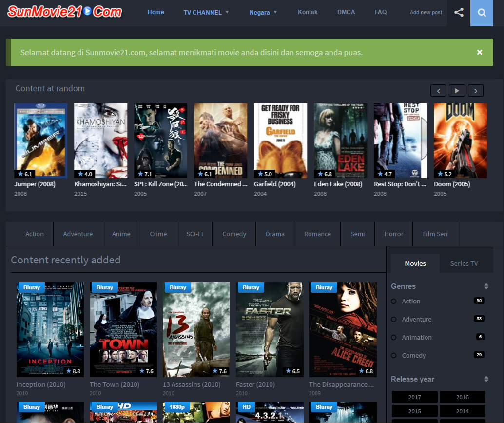Switch to the Series TV tab
This screenshot has height=423, width=504.
464,263
